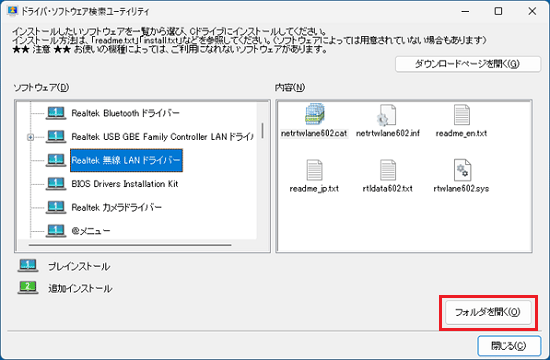This screenshot has height=360, width=550.
Task: Click the rtwlane602.sys file name
Action: [461, 189]
